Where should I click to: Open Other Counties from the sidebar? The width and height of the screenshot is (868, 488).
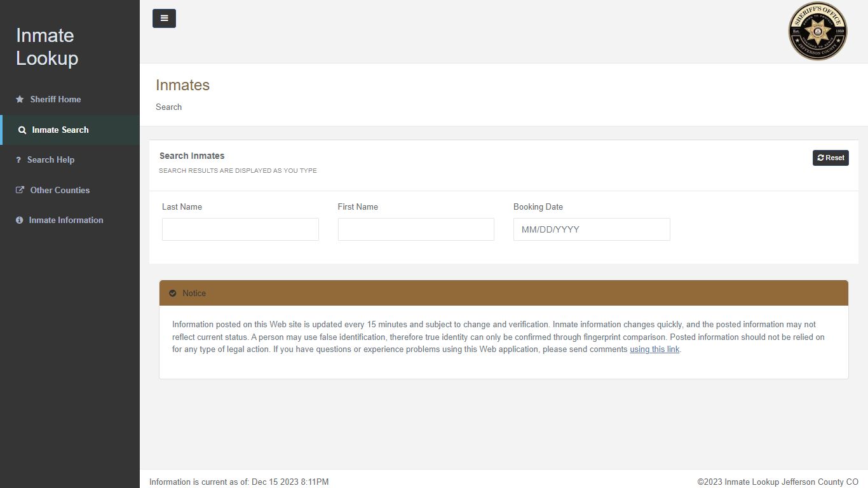tap(58, 190)
